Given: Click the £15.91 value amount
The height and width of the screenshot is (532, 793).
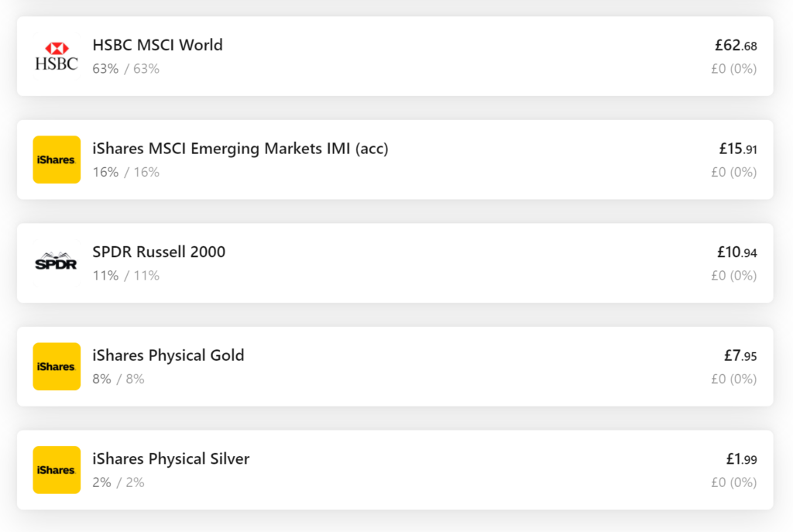Looking at the screenshot, I should 738,149.
